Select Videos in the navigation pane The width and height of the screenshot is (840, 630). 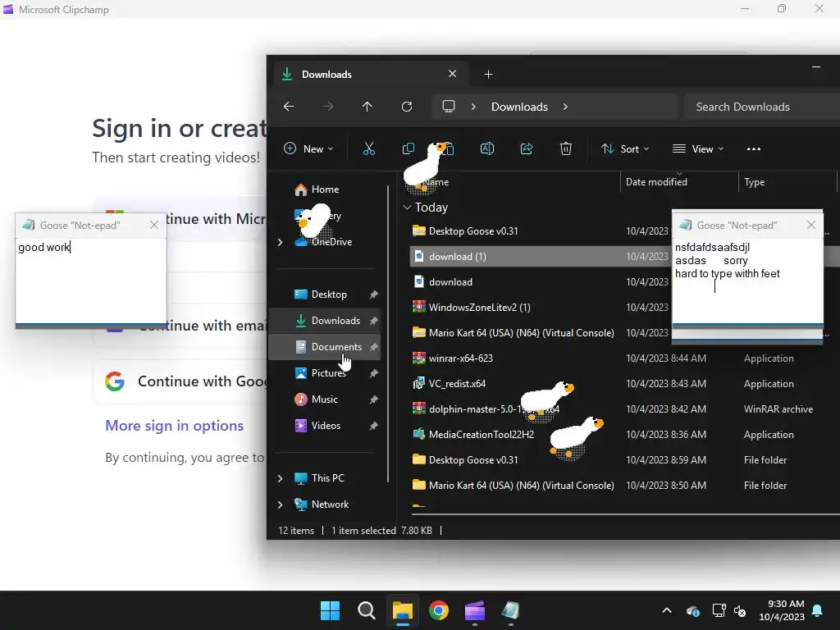click(326, 426)
